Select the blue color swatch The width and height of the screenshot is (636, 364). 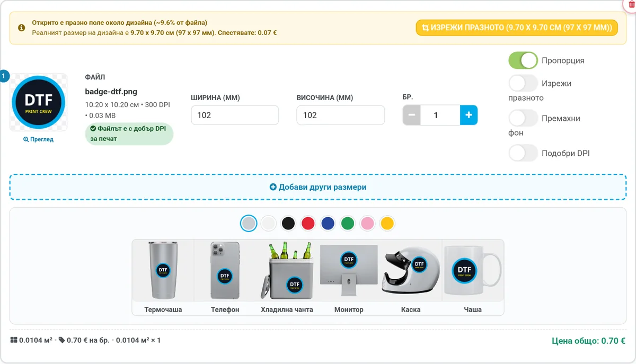click(x=328, y=224)
